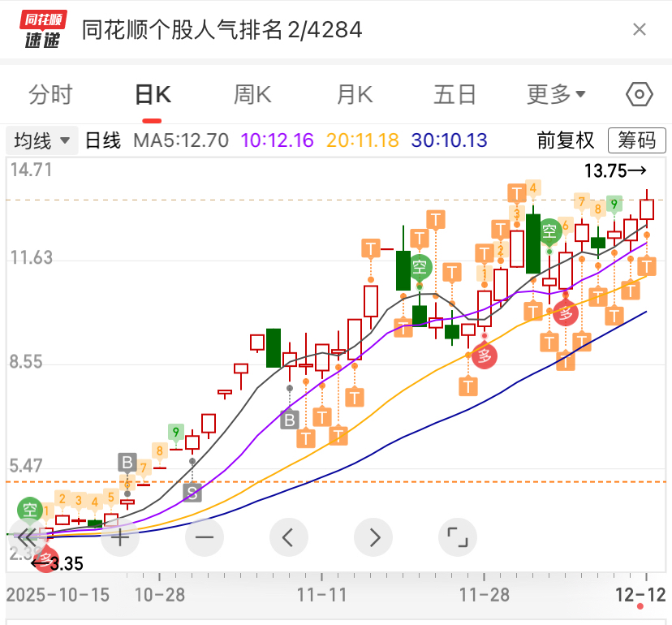Click the 2025-10-15 start date label
Viewport: 672px width, 625px height.
[58, 595]
